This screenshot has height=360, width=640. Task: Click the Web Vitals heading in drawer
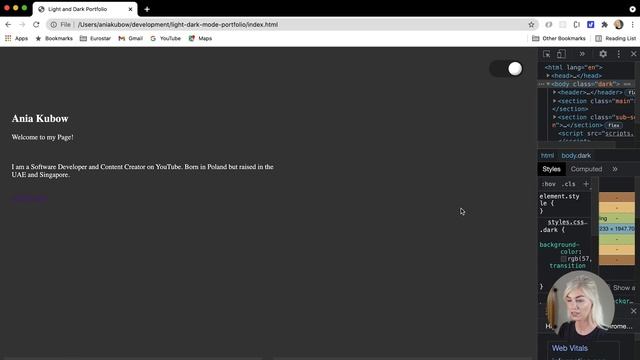570,348
